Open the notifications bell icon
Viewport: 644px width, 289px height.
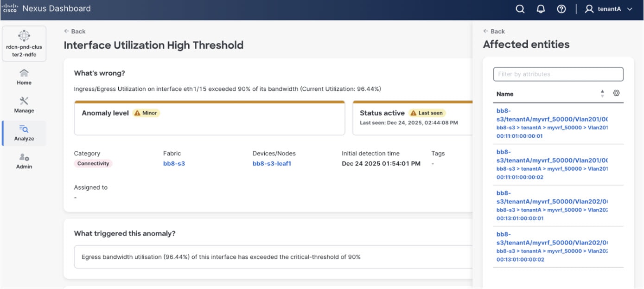tap(541, 9)
